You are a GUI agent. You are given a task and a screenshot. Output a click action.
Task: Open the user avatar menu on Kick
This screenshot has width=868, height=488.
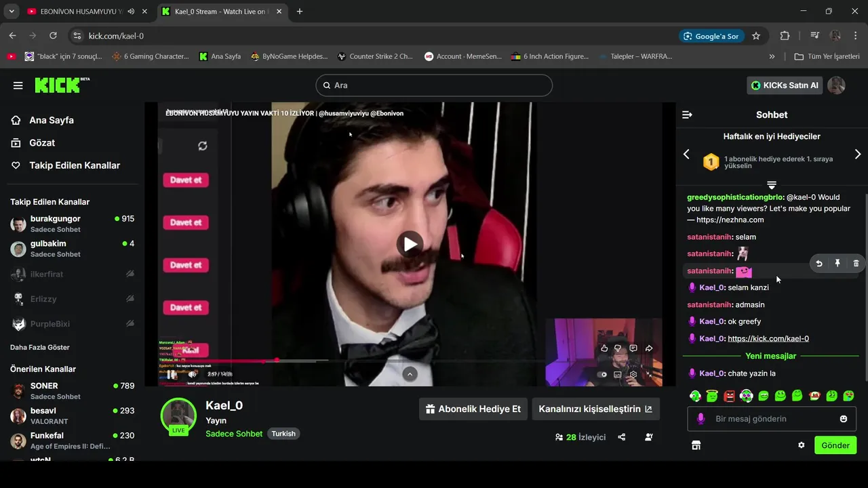coord(836,85)
